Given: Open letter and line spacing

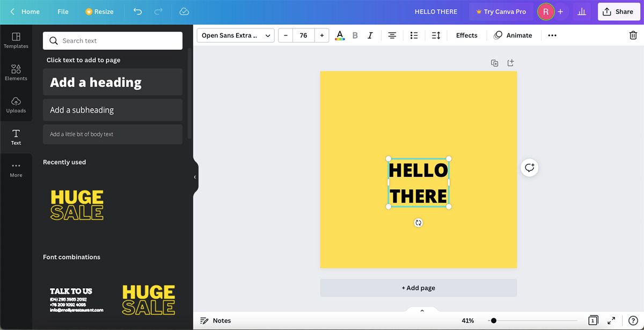Looking at the screenshot, I should coord(436,35).
